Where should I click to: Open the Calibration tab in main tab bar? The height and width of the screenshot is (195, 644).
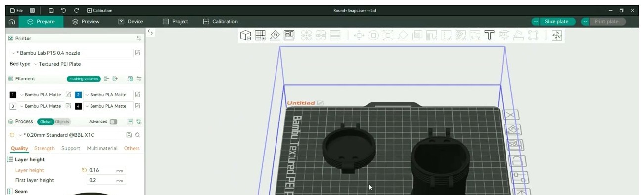coord(221,22)
